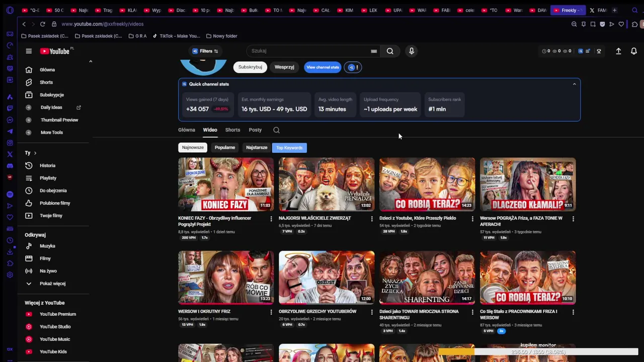Screen dimensions: 644x362
Task: Toggle Top Keywords chip
Action: click(289, 148)
